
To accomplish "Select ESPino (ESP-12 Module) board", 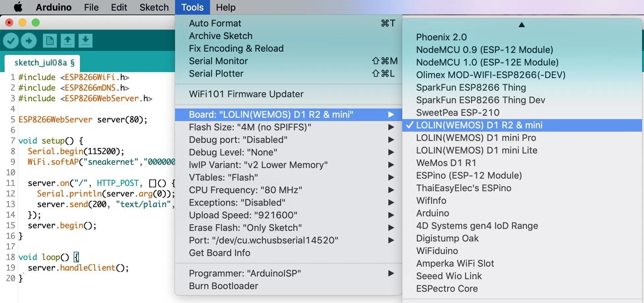I will (x=522, y=175).
